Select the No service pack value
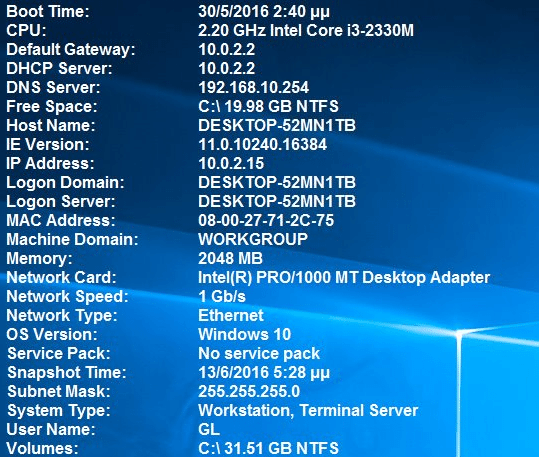The height and width of the screenshot is (457, 539). [x=259, y=354]
